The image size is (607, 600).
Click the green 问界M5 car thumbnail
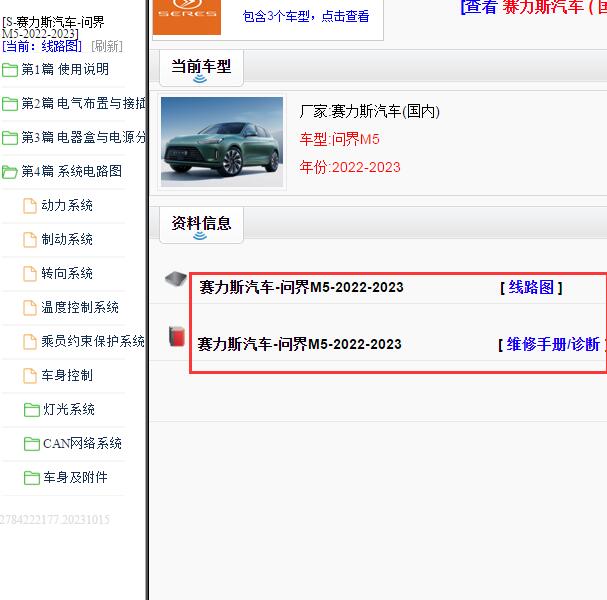tap(222, 142)
